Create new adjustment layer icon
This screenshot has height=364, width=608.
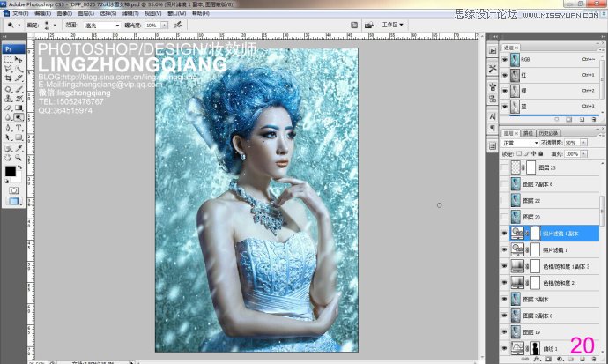(560, 360)
